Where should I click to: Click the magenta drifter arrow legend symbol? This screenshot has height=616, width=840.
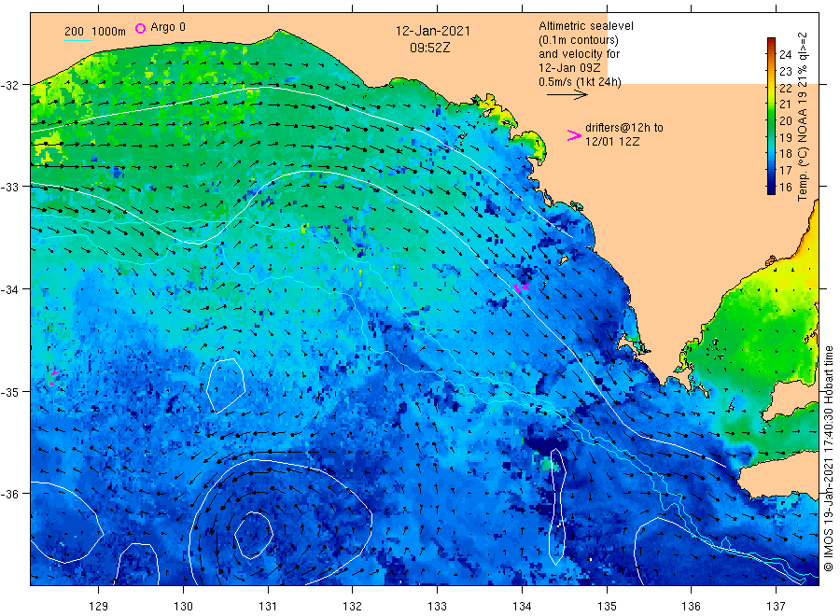pyautogui.click(x=574, y=135)
